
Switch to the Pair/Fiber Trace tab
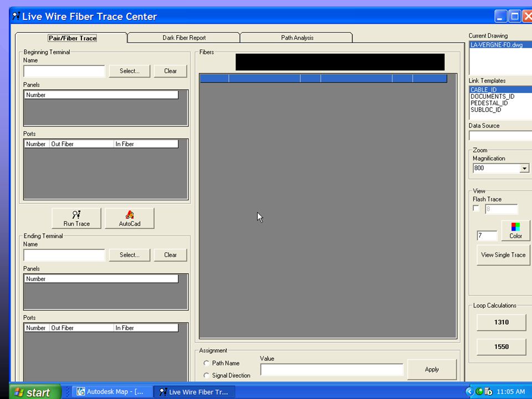[x=72, y=38]
